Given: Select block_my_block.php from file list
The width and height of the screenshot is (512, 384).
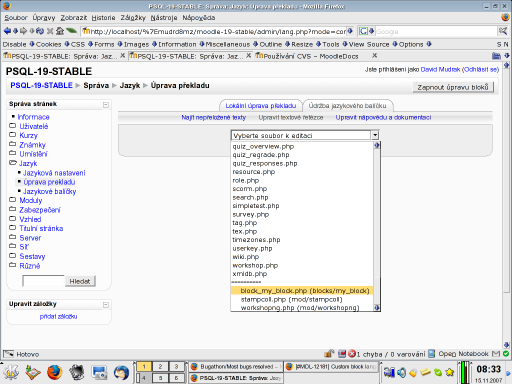Looking at the screenshot, I should [x=302, y=291].
